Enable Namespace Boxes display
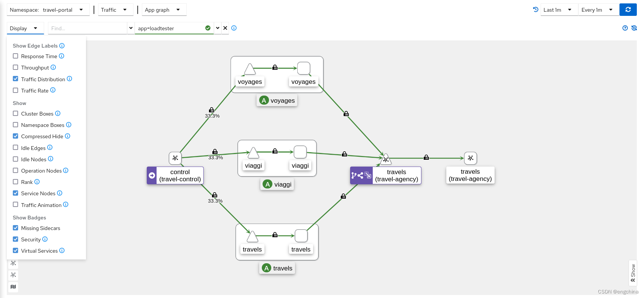 [15, 125]
